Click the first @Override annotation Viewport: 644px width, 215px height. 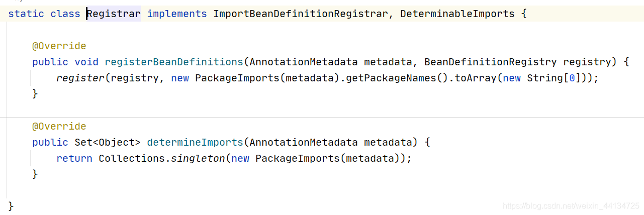click(x=59, y=46)
